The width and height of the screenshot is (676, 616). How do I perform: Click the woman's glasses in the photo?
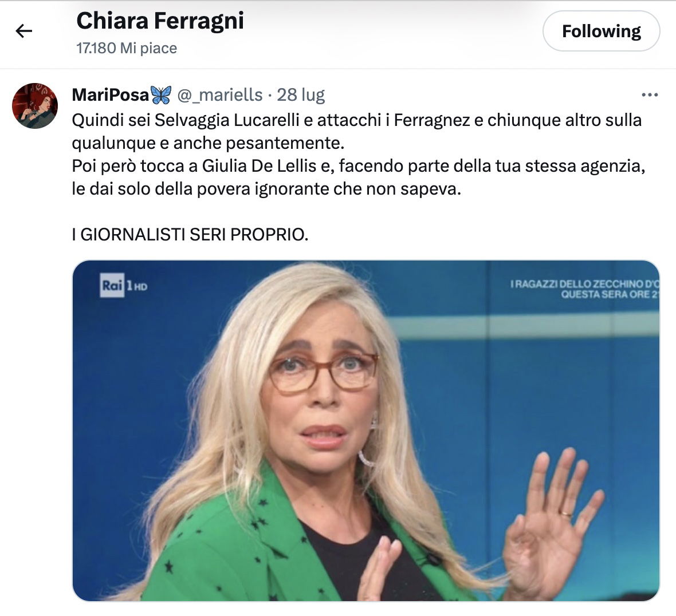[x=324, y=372]
